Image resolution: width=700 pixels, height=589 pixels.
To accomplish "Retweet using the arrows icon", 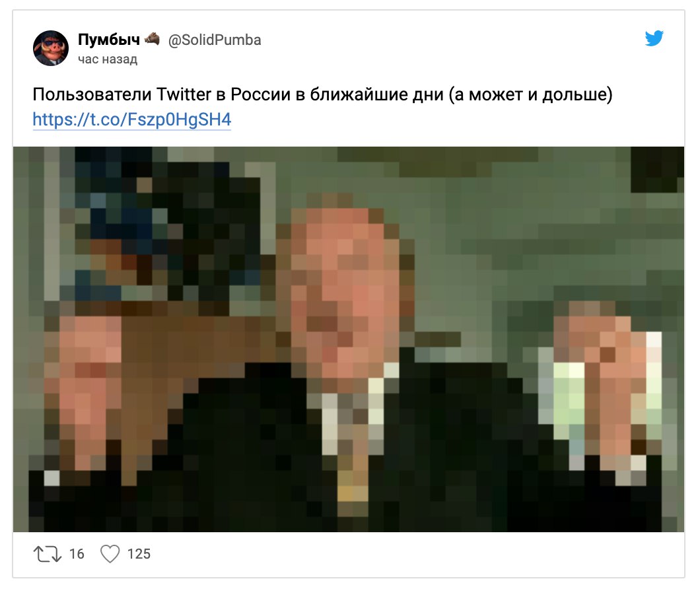I will click(x=48, y=554).
